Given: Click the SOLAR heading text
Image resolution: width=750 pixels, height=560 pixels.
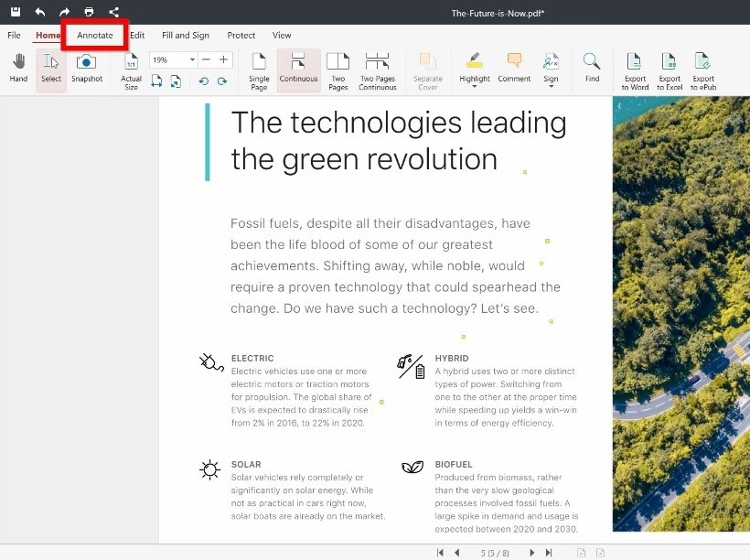Looking at the screenshot, I should pos(246,464).
